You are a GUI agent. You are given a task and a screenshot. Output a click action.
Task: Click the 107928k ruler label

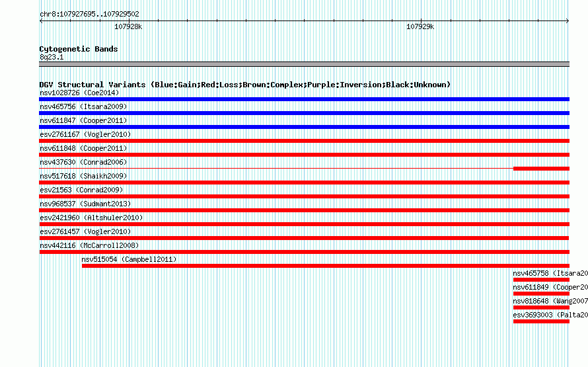point(128,26)
